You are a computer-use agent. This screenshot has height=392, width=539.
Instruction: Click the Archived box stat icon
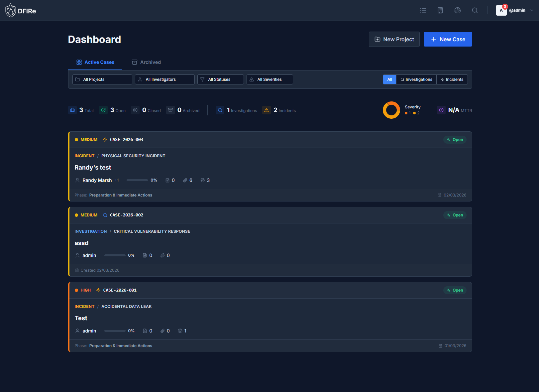(171, 110)
